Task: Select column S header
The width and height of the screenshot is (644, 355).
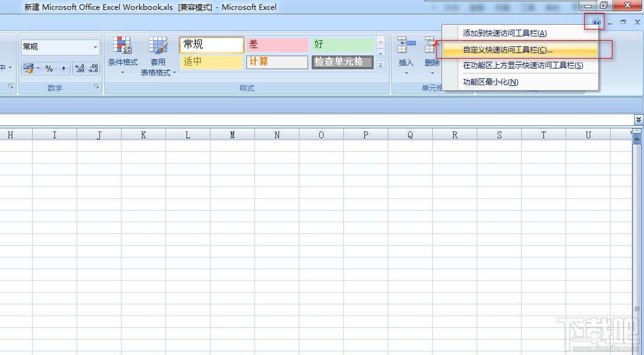Action: click(x=499, y=135)
